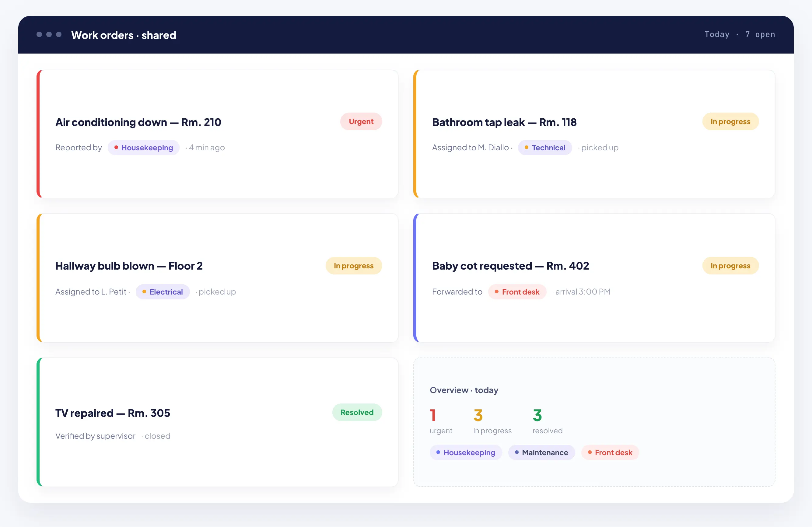Click the middle window control dot
The height and width of the screenshot is (527, 812).
pos(49,34)
